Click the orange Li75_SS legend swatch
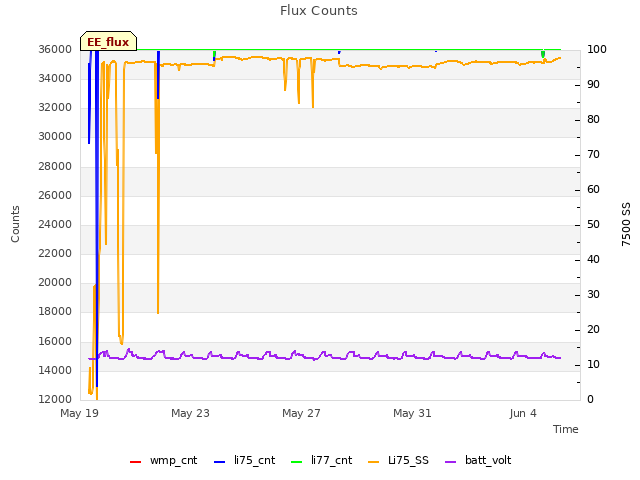The width and height of the screenshot is (640, 480). pos(373,462)
